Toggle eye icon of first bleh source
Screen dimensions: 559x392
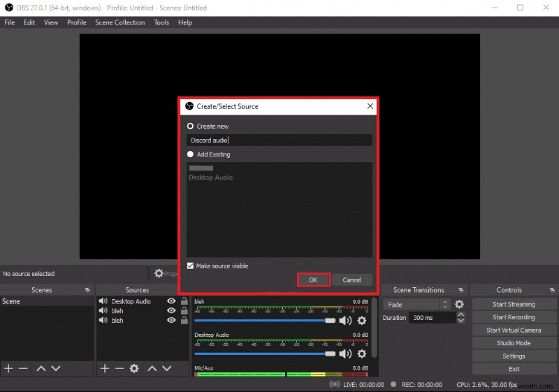point(171,310)
